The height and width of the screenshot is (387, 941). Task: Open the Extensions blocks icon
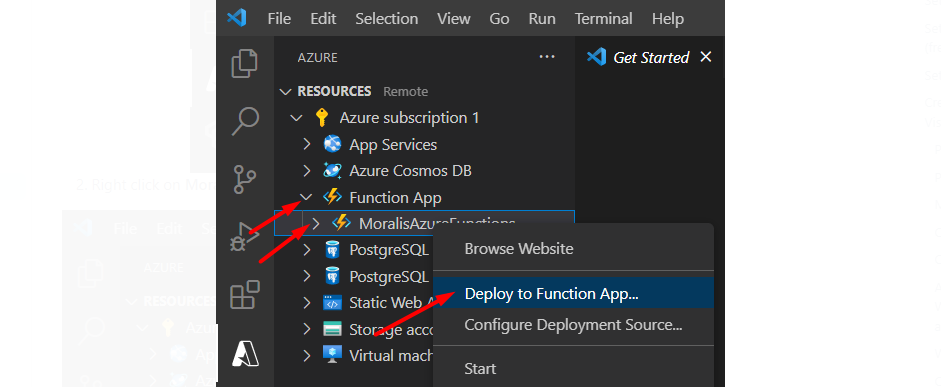tap(245, 295)
